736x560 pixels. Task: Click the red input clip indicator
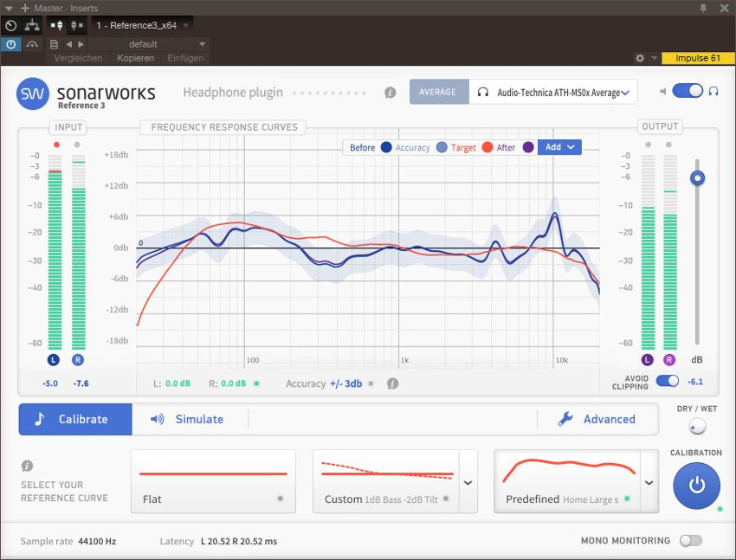57,145
